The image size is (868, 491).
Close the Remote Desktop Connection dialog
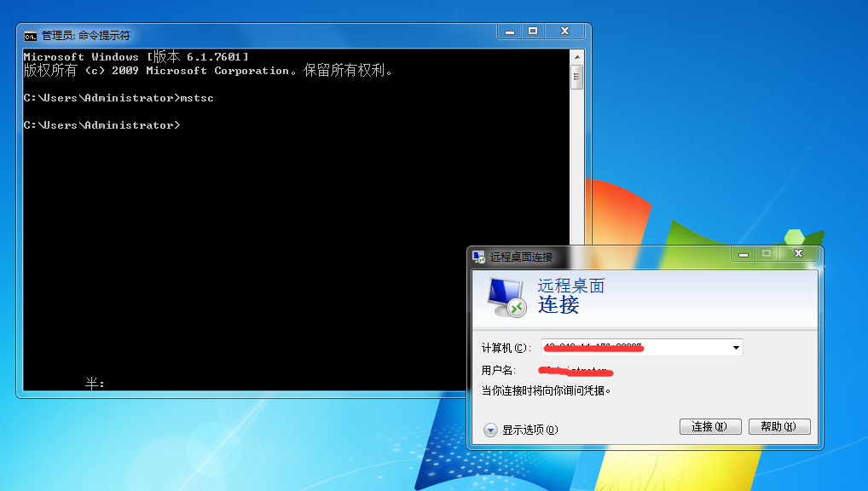(x=798, y=254)
